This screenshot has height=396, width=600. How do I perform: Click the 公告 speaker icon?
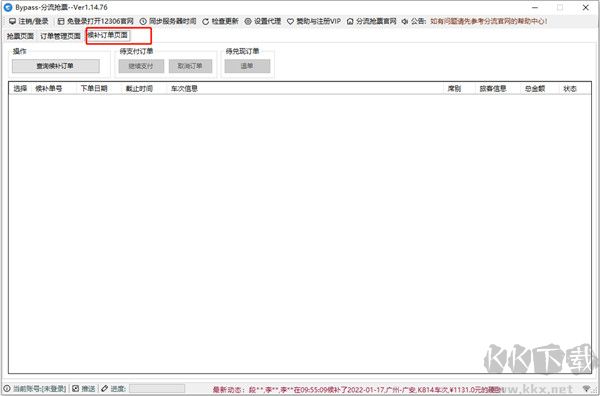(x=405, y=21)
